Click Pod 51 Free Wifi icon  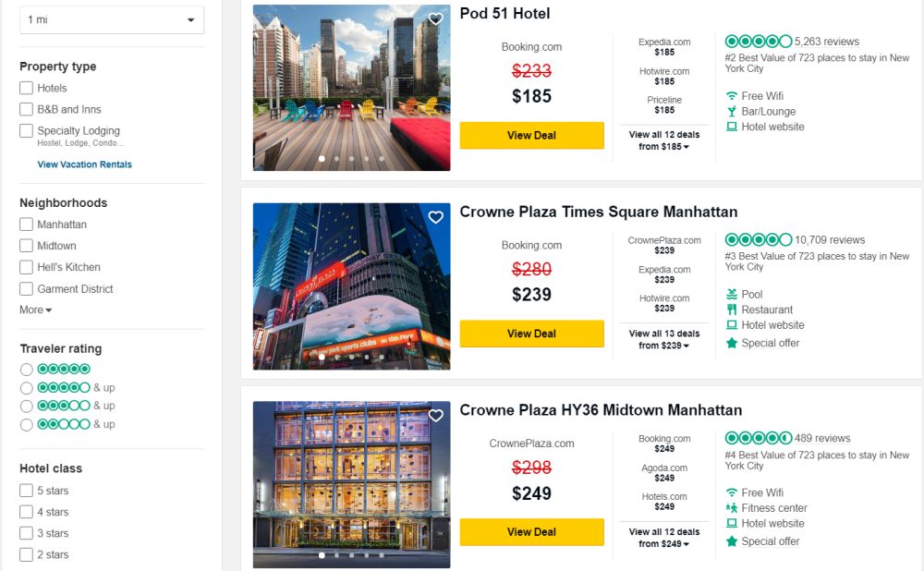[x=732, y=96]
